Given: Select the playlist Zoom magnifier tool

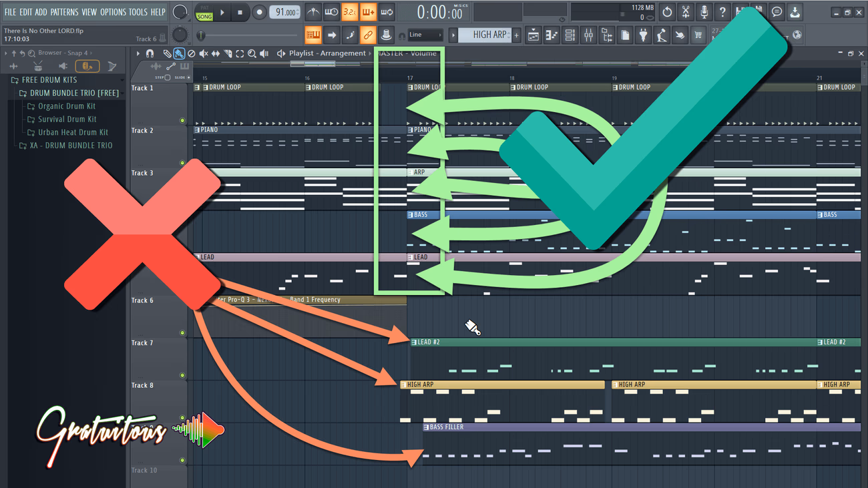Looking at the screenshot, I should tap(252, 53).
